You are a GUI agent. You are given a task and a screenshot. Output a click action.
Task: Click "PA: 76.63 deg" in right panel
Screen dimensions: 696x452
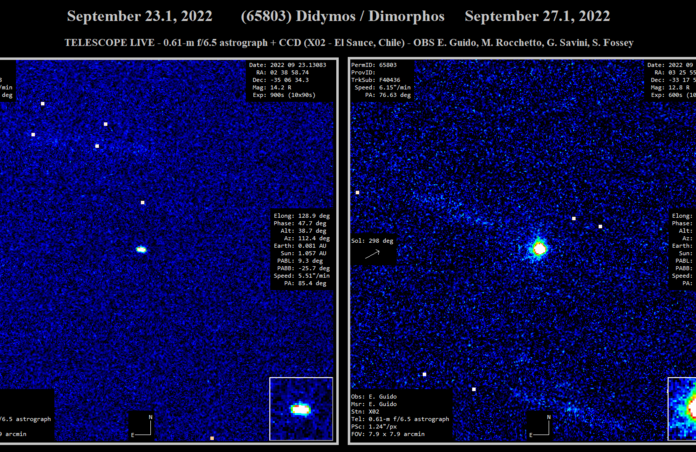click(x=388, y=95)
